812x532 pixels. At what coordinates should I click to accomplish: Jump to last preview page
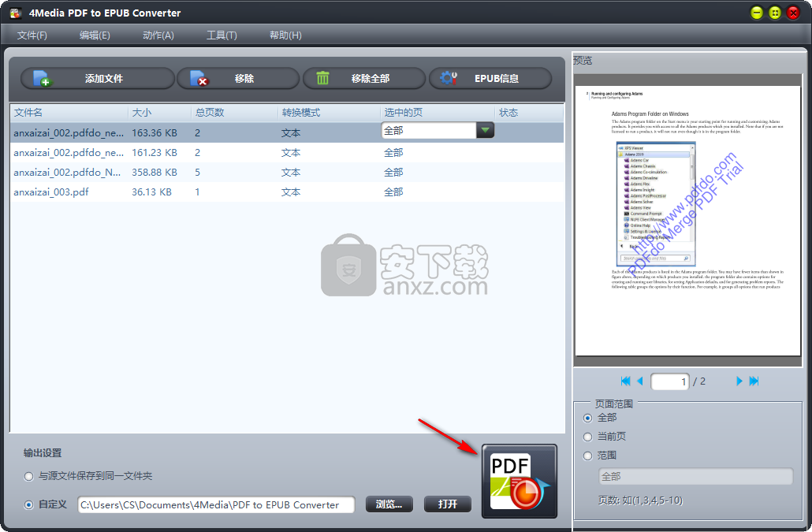pyautogui.click(x=754, y=381)
